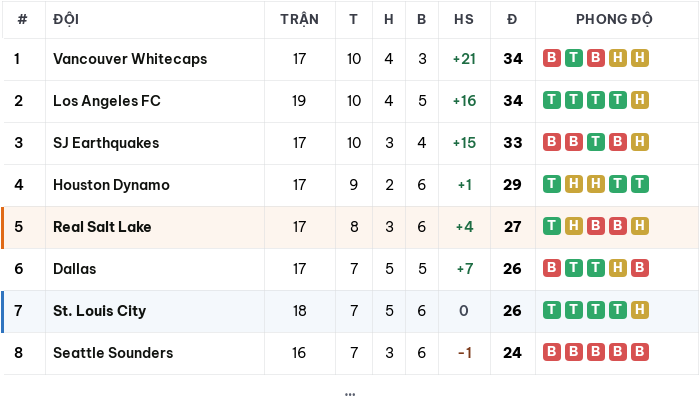The height and width of the screenshot is (409, 700).
Task: Click Dallas' yellow H form badge
Action: pyautogui.click(x=618, y=268)
